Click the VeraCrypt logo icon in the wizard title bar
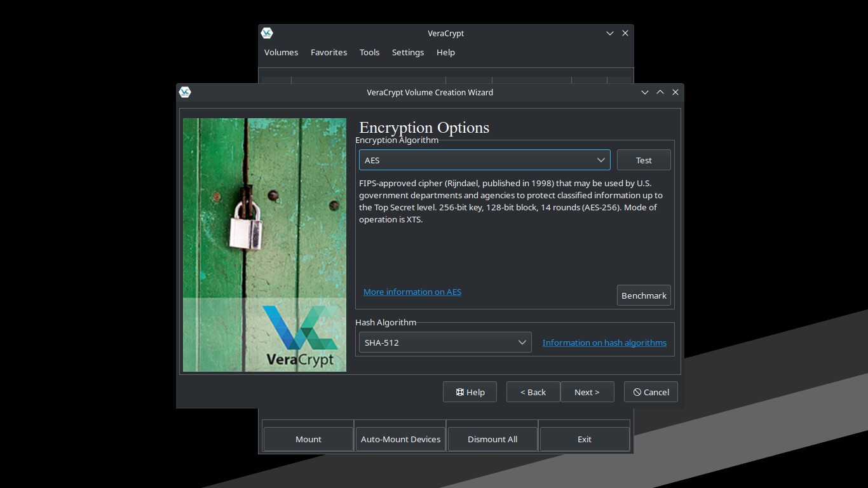 185,92
